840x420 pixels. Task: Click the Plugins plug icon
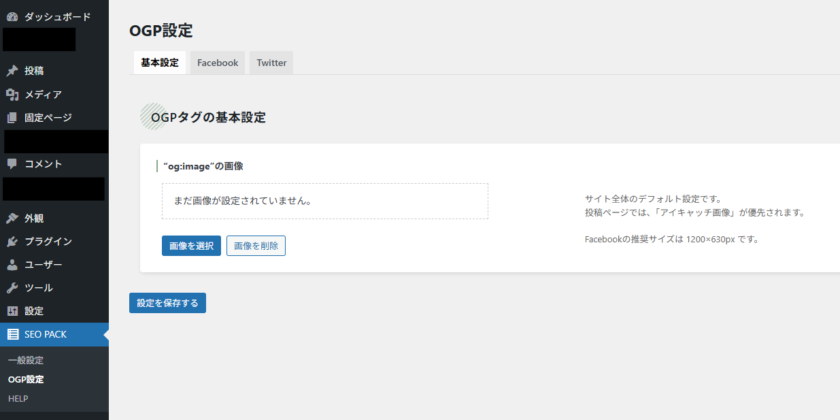pyautogui.click(x=12, y=241)
